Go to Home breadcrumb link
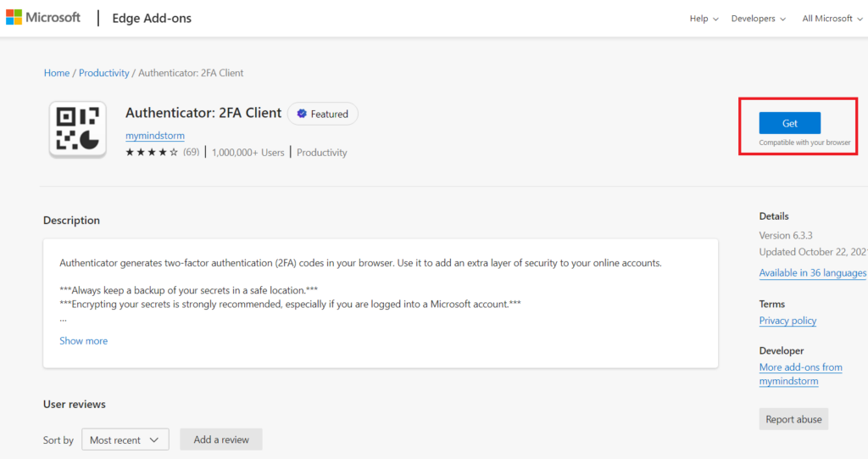 [x=57, y=73]
